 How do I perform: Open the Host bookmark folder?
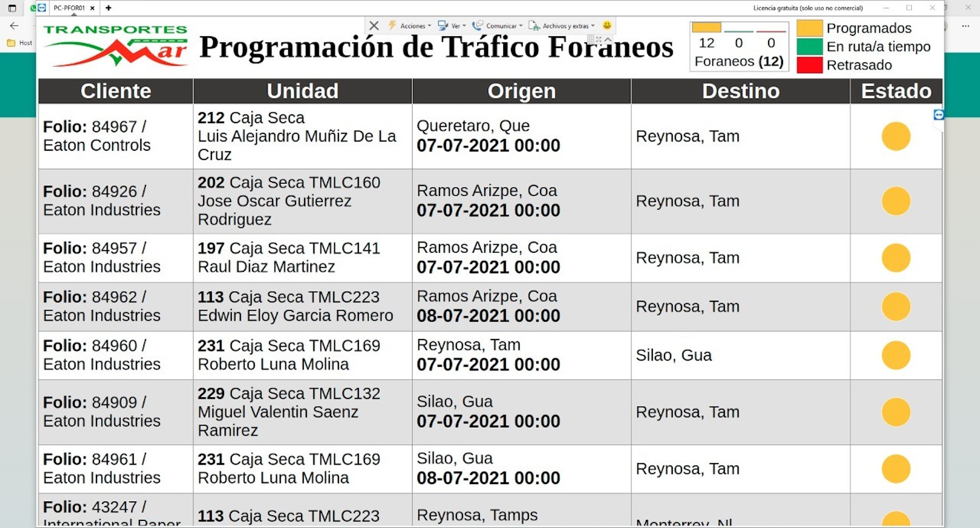pyautogui.click(x=20, y=43)
